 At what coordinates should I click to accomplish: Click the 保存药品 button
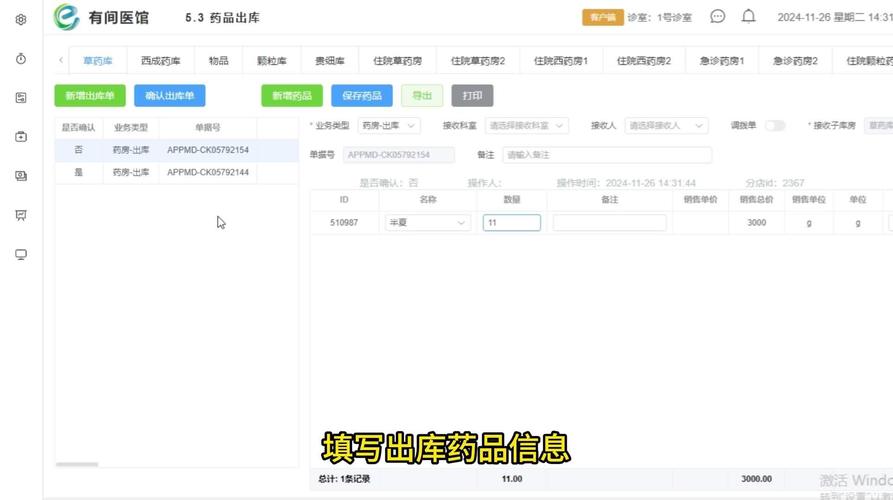click(362, 96)
